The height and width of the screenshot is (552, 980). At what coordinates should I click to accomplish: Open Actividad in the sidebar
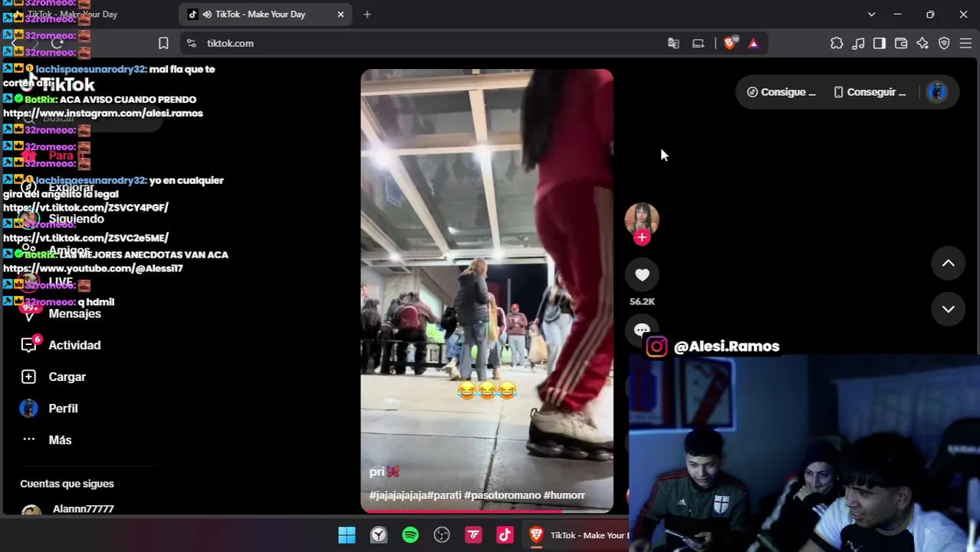pos(74,345)
